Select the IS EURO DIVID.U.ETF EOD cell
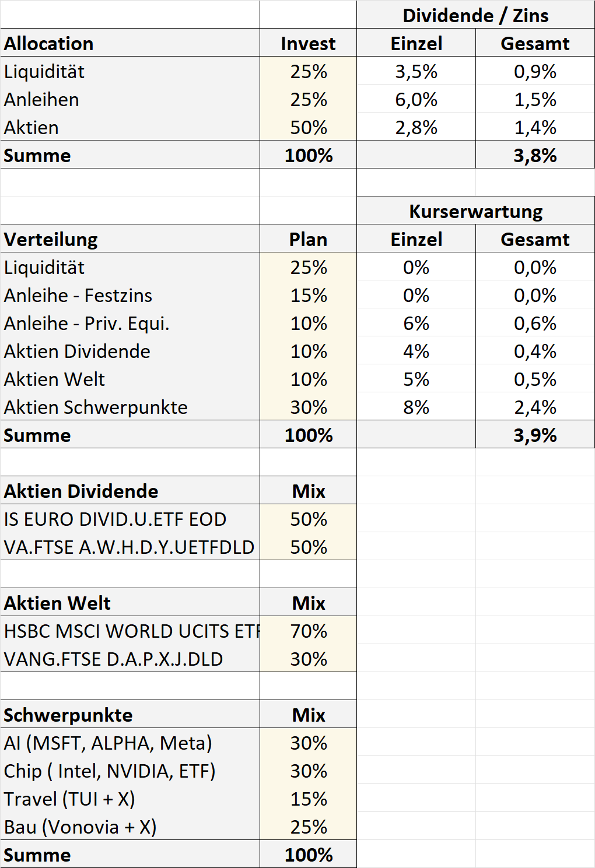This screenshot has height=868, width=595. [115, 519]
